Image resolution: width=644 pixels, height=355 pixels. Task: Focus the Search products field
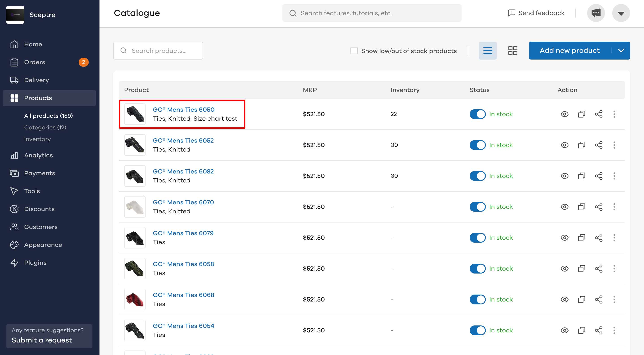[158, 51]
